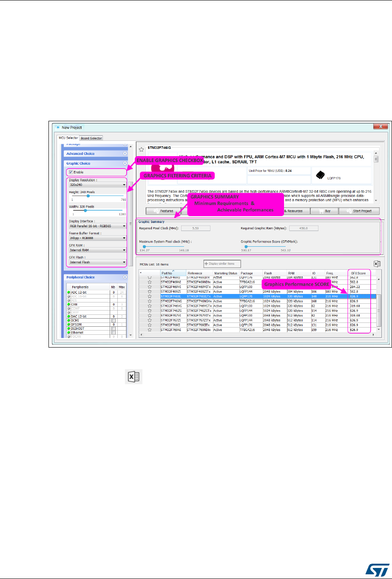Favorite the STM32F746NG row
The image size is (392, 579).
(x=150, y=301)
